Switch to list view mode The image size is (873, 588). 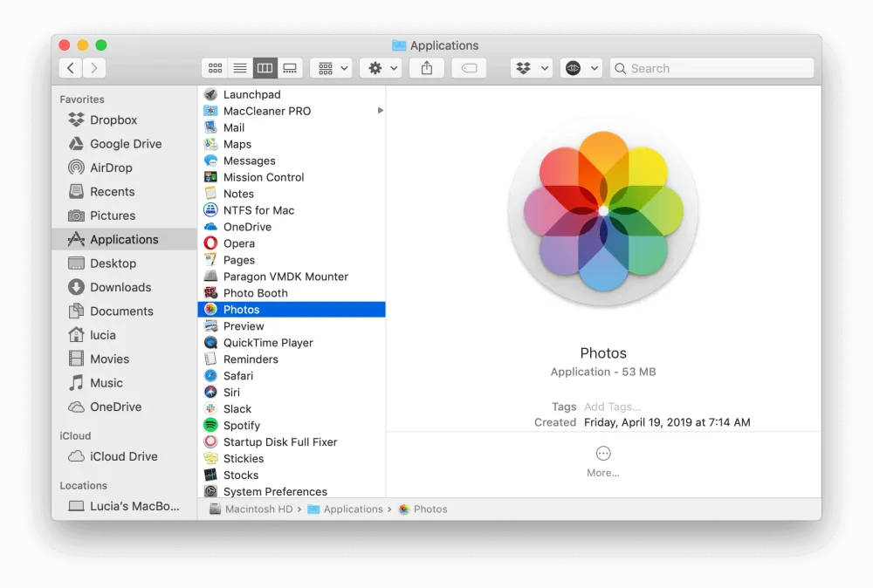click(239, 68)
